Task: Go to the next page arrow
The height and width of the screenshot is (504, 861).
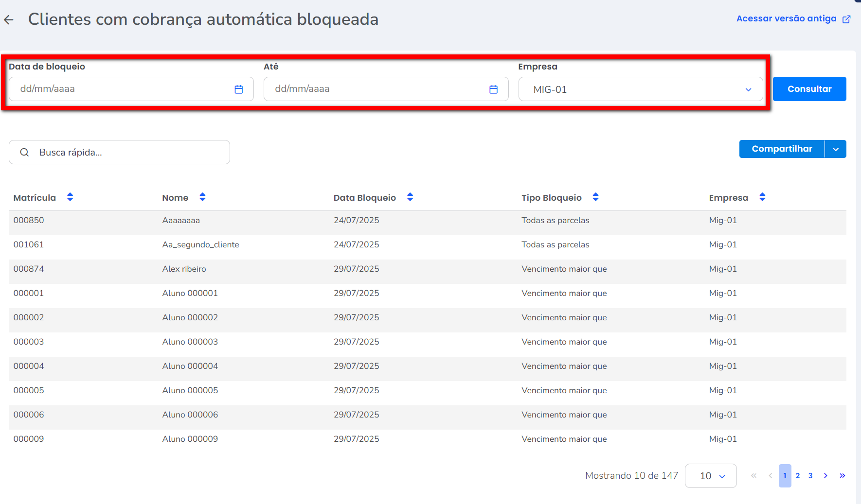Action: click(825, 476)
